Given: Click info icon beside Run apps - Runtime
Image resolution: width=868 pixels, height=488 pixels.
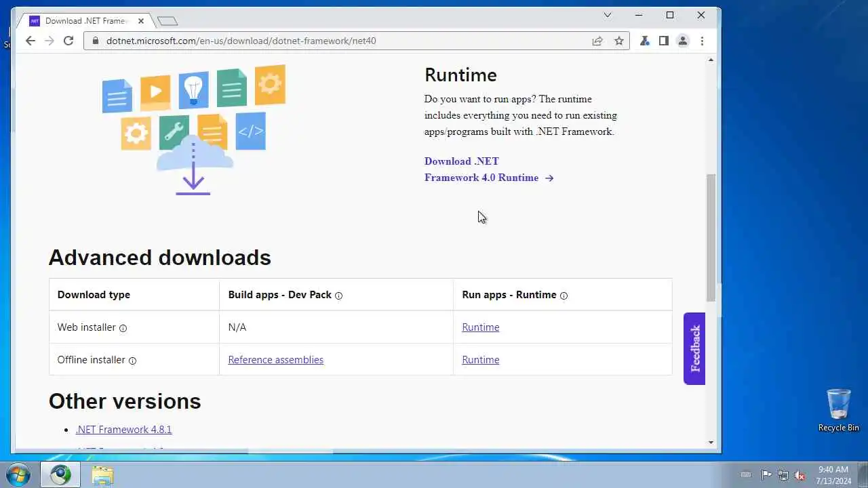Looking at the screenshot, I should click(x=564, y=296).
